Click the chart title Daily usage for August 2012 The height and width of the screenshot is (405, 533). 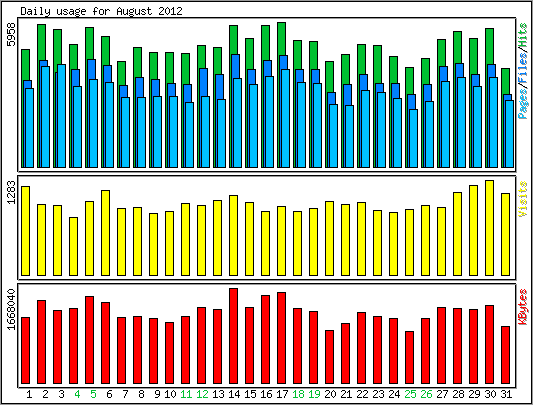click(101, 11)
